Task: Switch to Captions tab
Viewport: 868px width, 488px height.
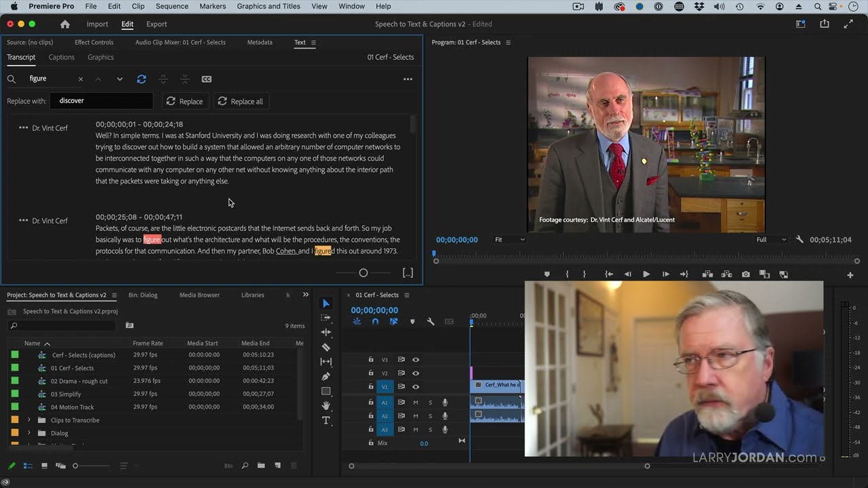Action: click(61, 57)
